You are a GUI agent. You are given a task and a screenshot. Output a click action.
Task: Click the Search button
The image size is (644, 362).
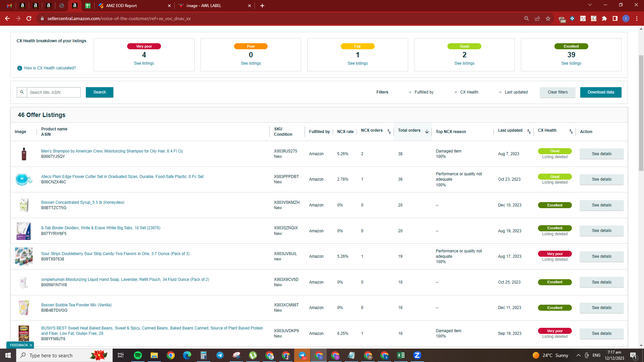point(100,92)
